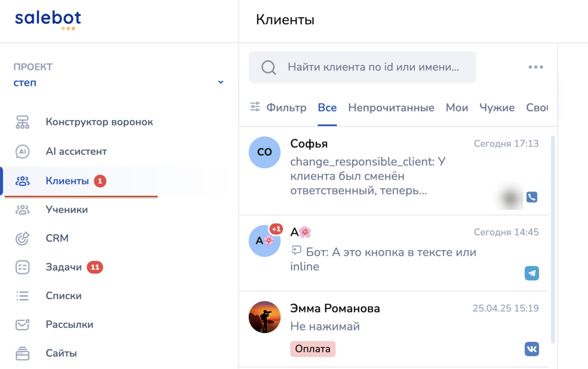Switch to the Чужие tab
This screenshot has height=369, width=588.
point(497,108)
